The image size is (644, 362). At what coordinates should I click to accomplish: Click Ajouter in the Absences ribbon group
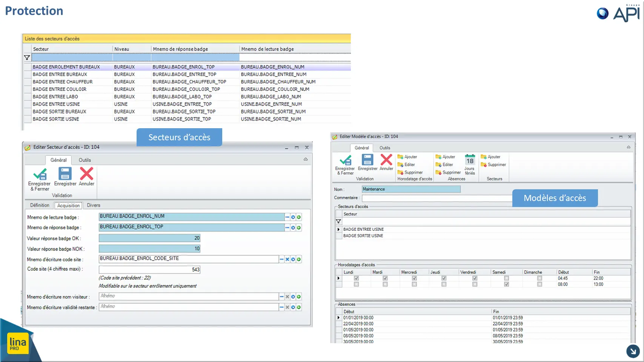click(x=445, y=157)
